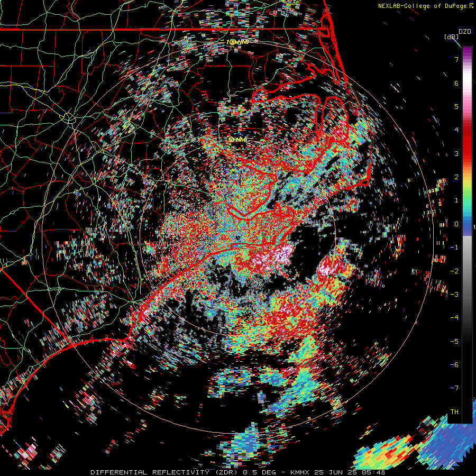Viewport: 476px width, 476px height.
Task: Click the DZD label above the color scale
Action: (x=464, y=32)
